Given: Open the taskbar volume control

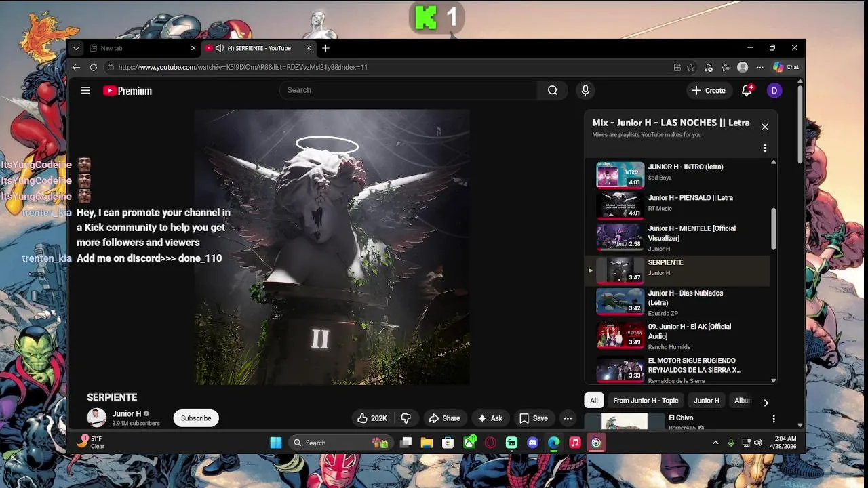Looking at the screenshot, I should (x=757, y=443).
